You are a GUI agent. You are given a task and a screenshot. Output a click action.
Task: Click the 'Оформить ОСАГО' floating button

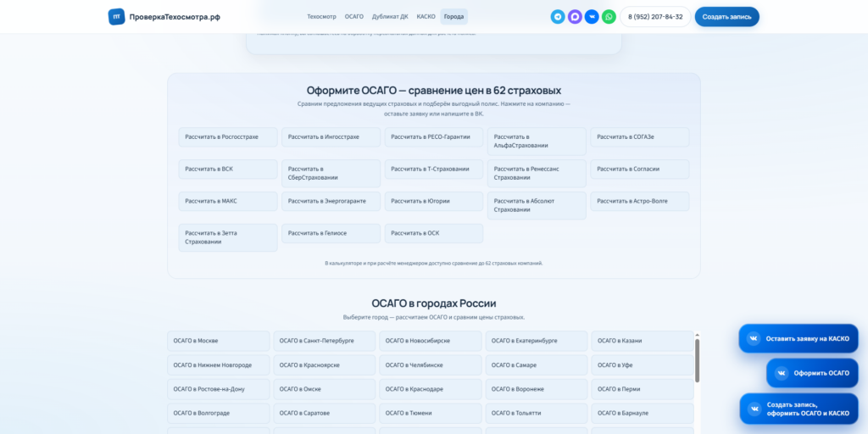812,373
